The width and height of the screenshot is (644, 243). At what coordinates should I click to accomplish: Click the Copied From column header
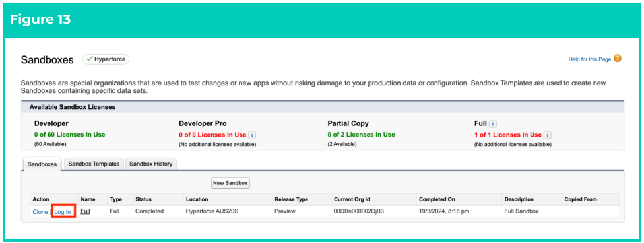[581, 199]
